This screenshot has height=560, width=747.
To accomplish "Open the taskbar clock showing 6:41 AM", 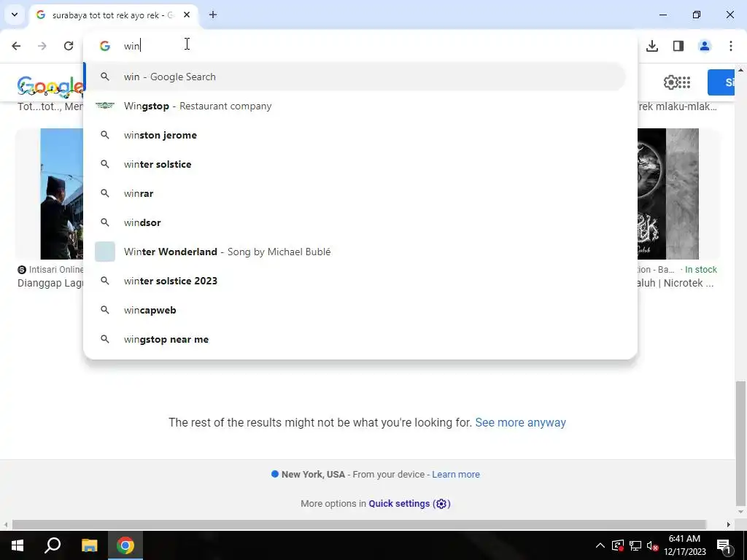I will 684,545.
